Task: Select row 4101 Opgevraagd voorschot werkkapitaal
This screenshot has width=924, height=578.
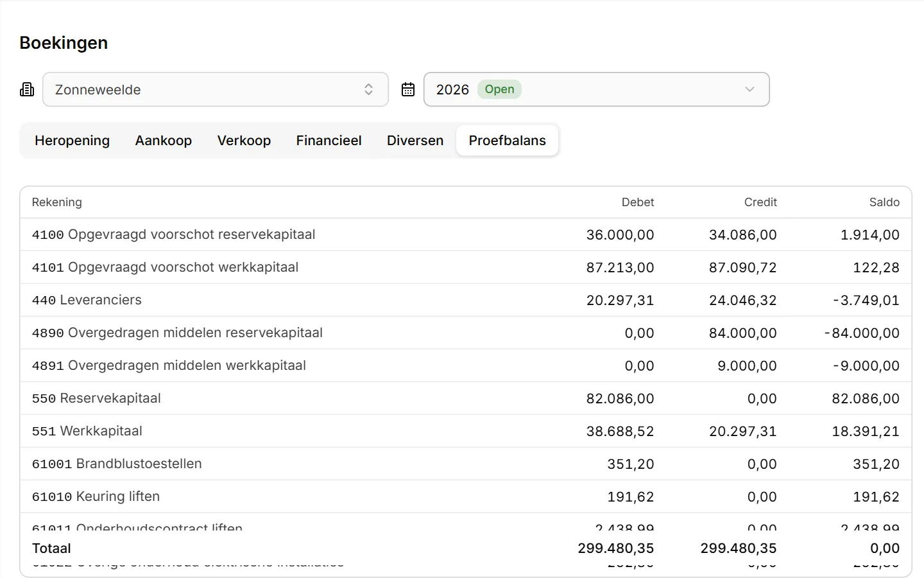Action: (x=466, y=267)
